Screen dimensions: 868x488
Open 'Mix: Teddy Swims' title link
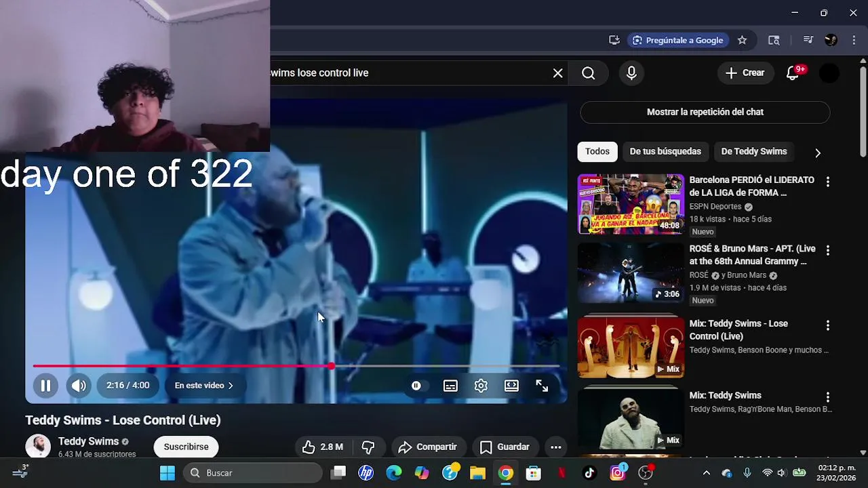tap(726, 396)
